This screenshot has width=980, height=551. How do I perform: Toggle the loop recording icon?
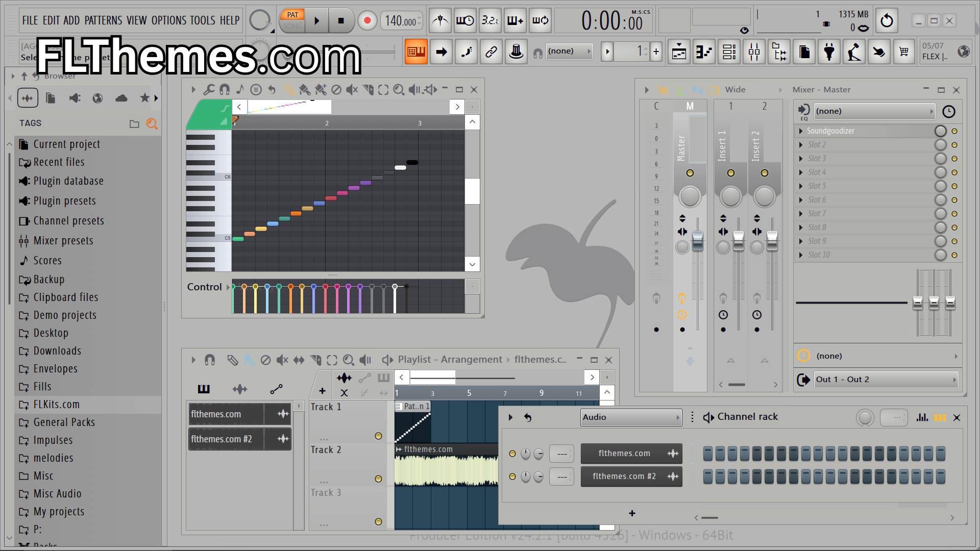(x=540, y=20)
